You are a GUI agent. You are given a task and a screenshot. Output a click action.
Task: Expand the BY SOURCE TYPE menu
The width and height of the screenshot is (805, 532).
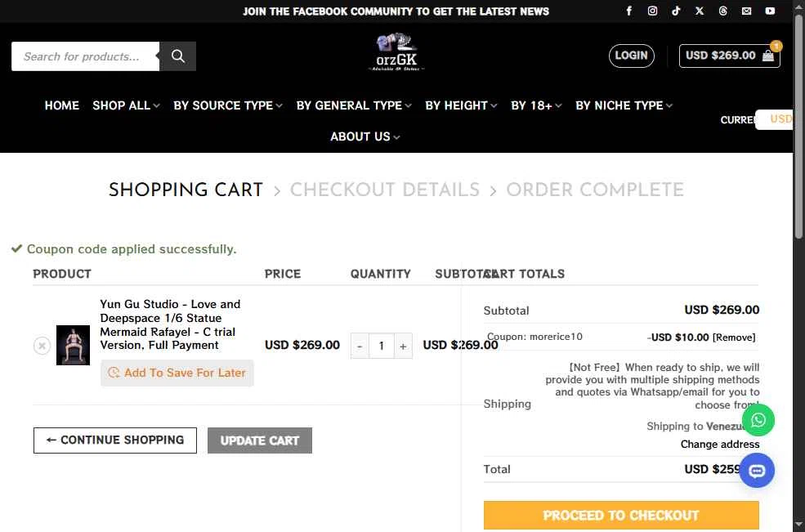point(228,105)
